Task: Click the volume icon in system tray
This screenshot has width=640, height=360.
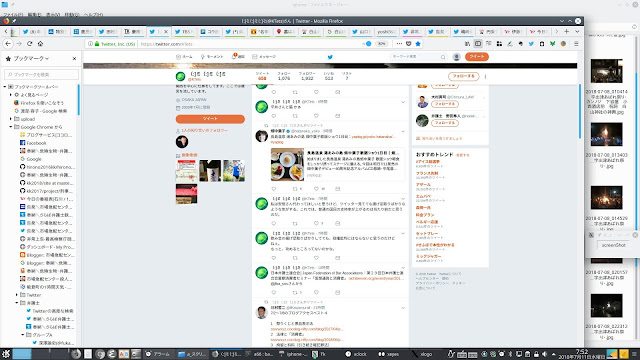Action: click(x=544, y=354)
